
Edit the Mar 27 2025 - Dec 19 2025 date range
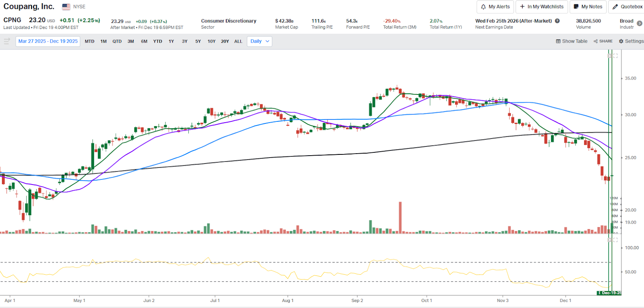pos(48,41)
